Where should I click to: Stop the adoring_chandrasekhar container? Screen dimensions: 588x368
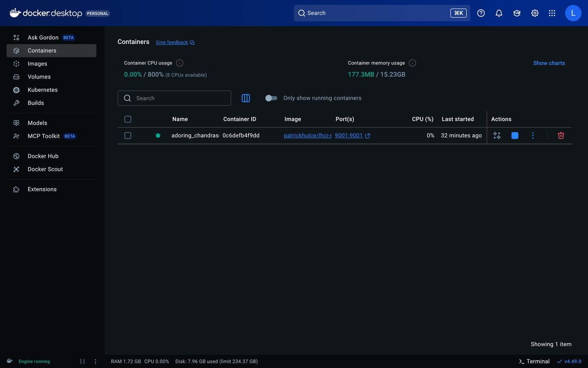(515, 136)
